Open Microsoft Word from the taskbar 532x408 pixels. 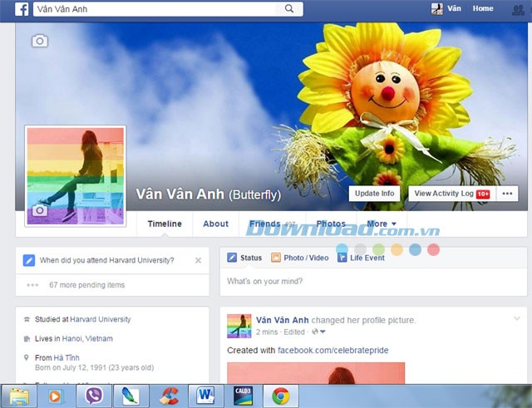tap(205, 396)
